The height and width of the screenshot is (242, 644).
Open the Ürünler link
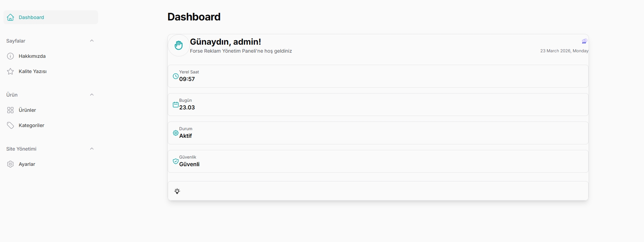point(27,110)
